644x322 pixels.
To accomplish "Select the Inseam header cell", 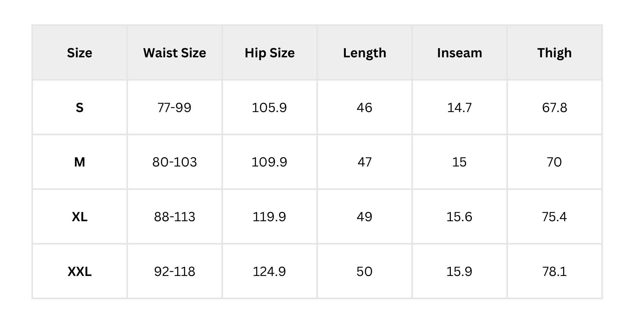I will click(x=459, y=53).
